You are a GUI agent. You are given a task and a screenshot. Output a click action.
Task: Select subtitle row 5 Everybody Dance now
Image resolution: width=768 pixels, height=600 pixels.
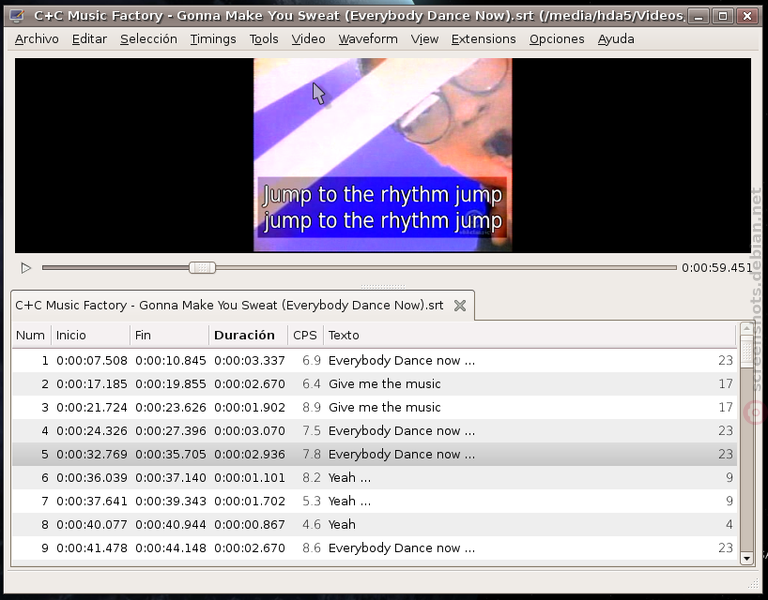(374, 455)
